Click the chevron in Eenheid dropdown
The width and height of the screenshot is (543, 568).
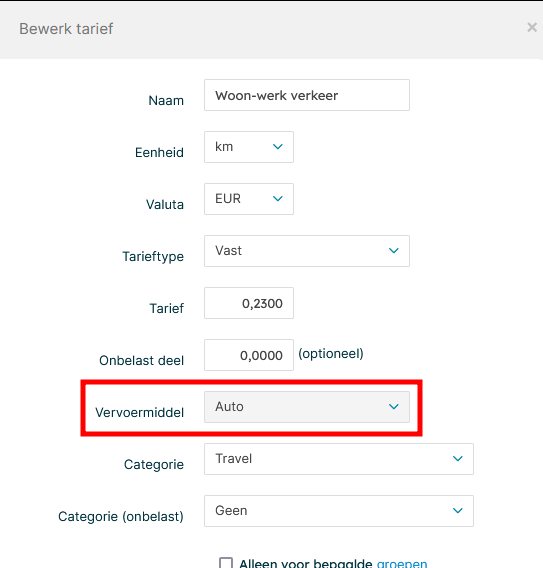277,147
